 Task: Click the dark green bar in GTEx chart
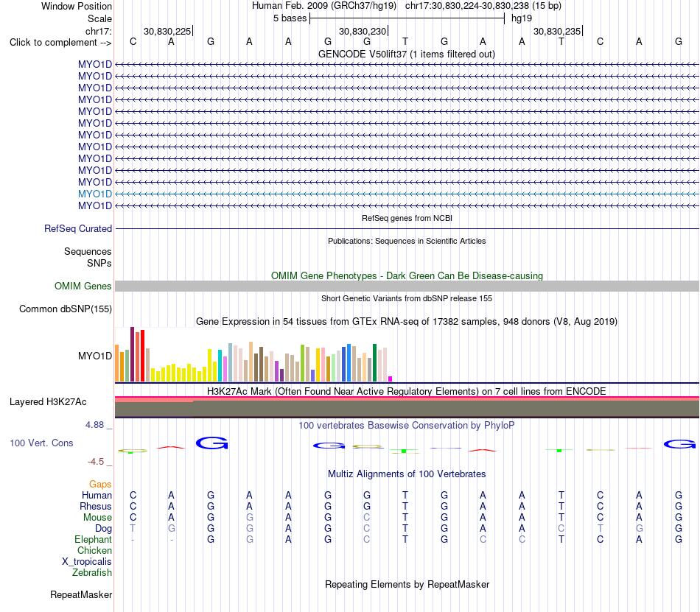click(x=374, y=362)
